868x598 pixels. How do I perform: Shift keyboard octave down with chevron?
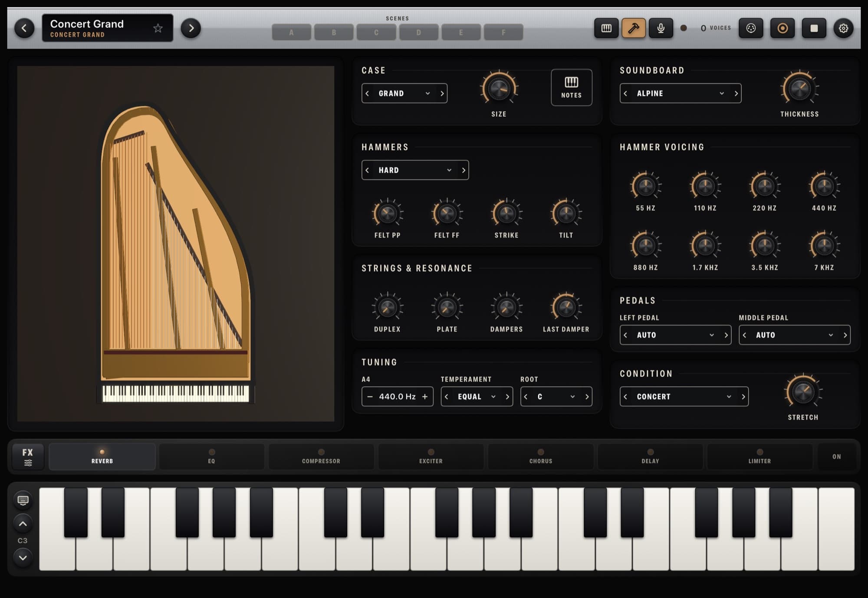[23, 558]
